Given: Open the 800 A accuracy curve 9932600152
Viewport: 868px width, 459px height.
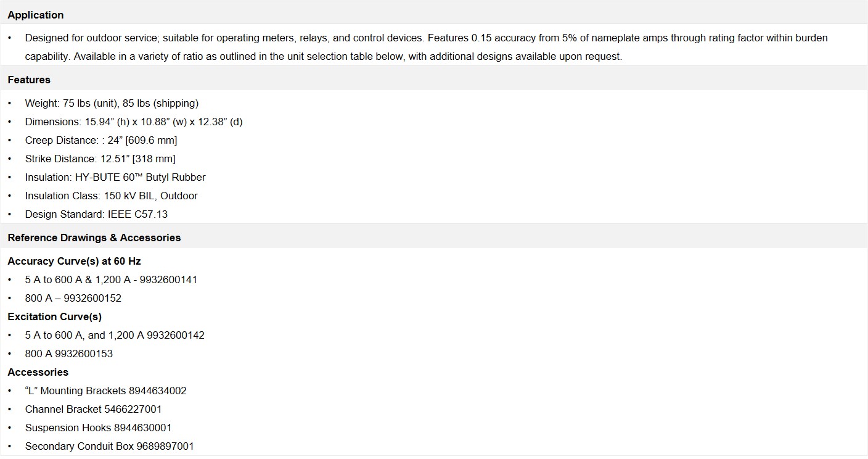Looking at the screenshot, I should click(92, 298).
